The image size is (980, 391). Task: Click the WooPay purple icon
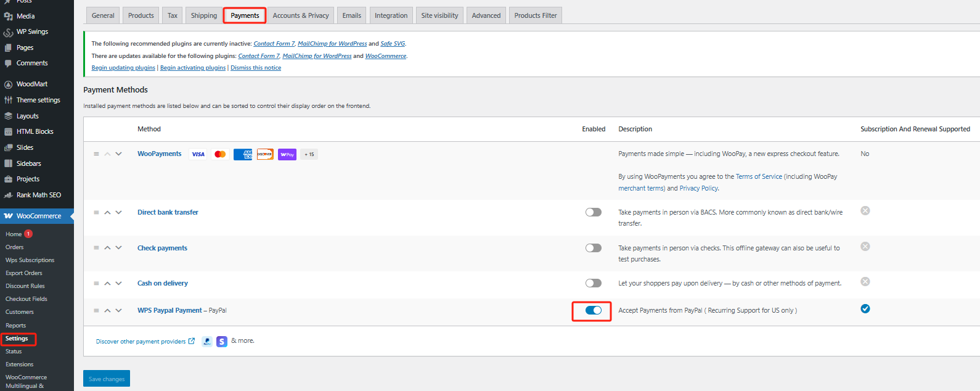287,154
